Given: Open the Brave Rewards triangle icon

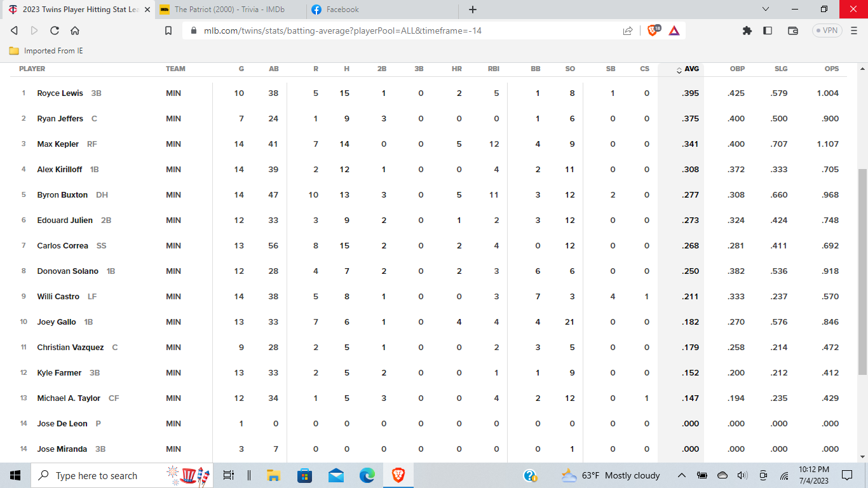Looking at the screenshot, I should pyautogui.click(x=674, y=30).
